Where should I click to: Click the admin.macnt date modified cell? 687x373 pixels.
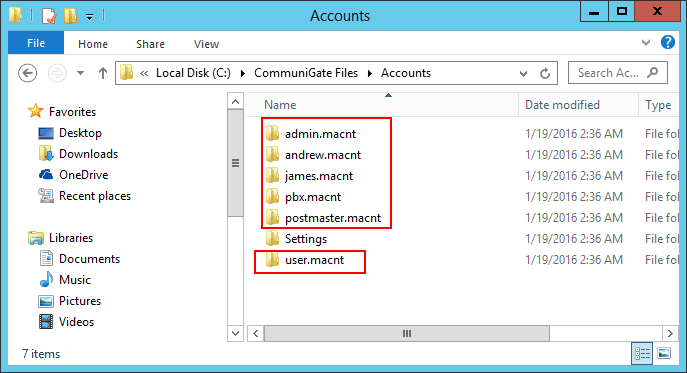coord(574,133)
